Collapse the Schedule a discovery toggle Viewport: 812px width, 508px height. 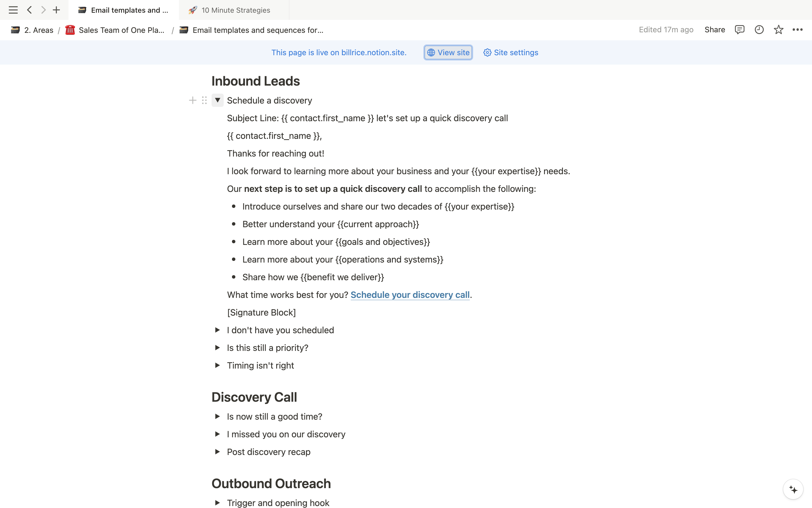click(217, 100)
